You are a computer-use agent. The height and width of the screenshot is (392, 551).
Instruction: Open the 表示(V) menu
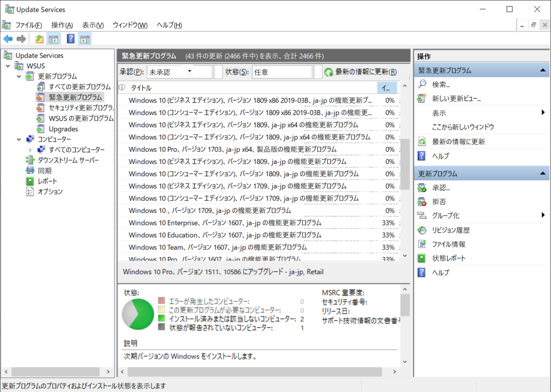(x=93, y=25)
